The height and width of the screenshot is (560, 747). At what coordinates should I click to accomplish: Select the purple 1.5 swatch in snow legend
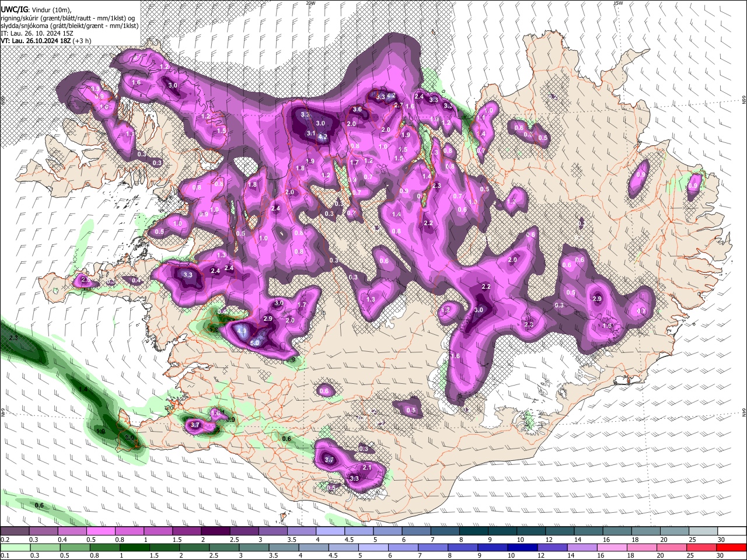[187, 531]
